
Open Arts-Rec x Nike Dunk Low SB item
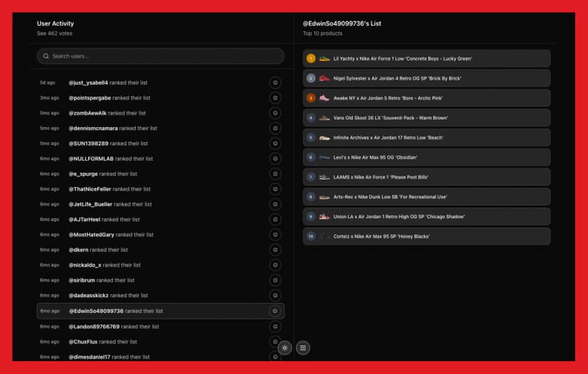pos(427,197)
